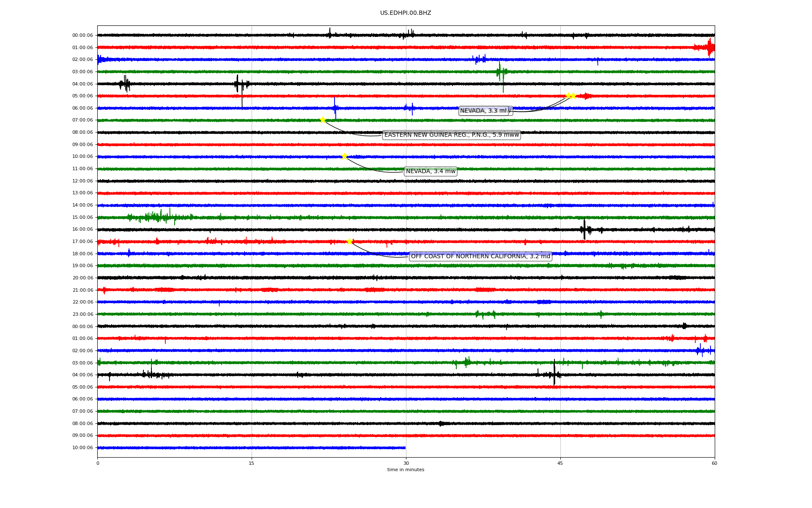Click the EASTERN NEW GUINEA REG. 5.9 mww label
The height and width of the screenshot is (508, 812).
point(451,135)
